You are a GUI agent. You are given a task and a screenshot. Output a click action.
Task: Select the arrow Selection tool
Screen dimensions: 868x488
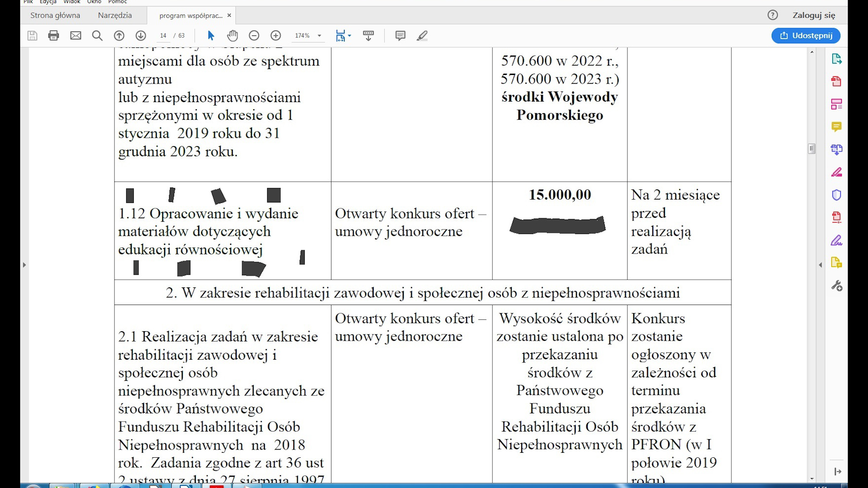click(211, 36)
